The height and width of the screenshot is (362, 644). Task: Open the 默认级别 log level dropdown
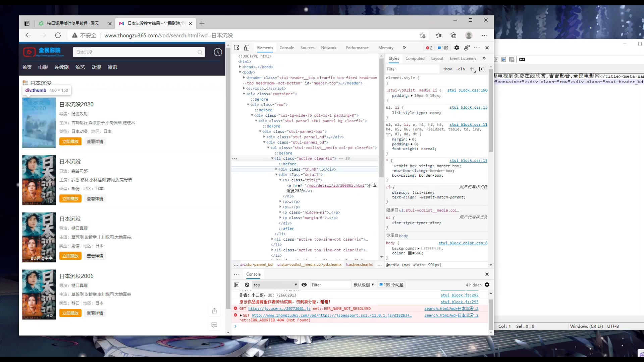[364, 285]
